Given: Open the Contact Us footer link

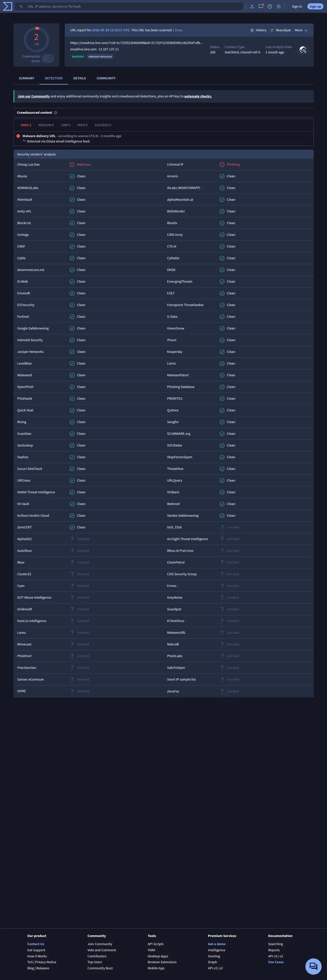Looking at the screenshot, I should click(36, 944).
